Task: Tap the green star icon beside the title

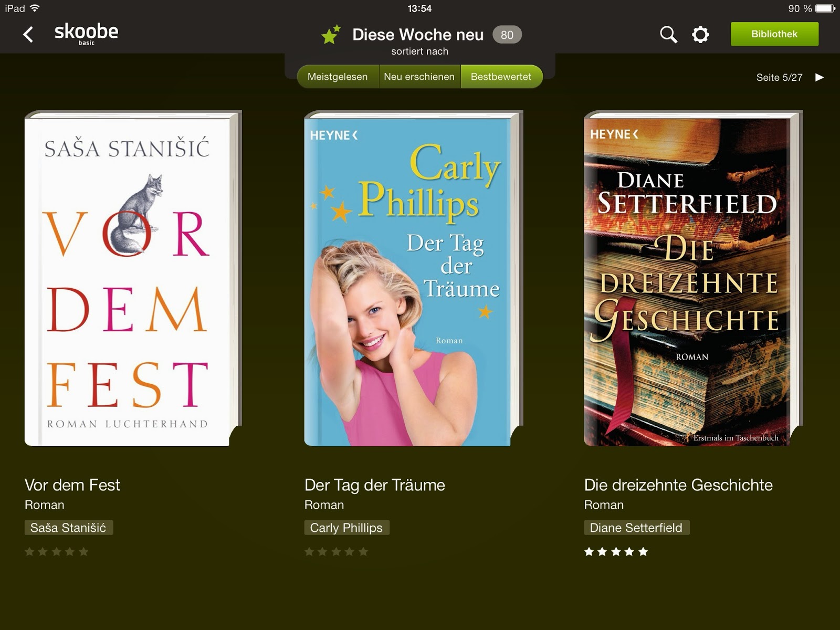Action: pyautogui.click(x=331, y=35)
